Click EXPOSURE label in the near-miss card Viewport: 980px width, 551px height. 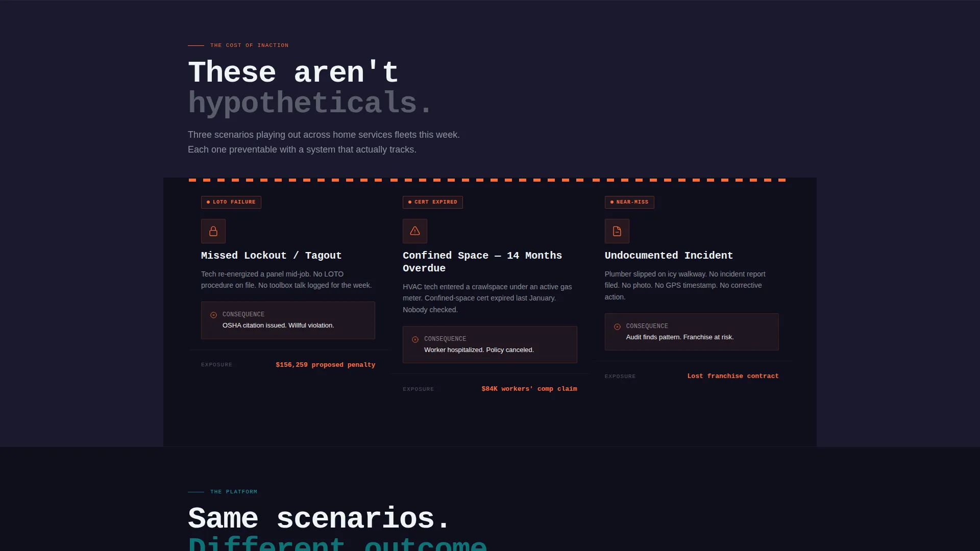(620, 377)
